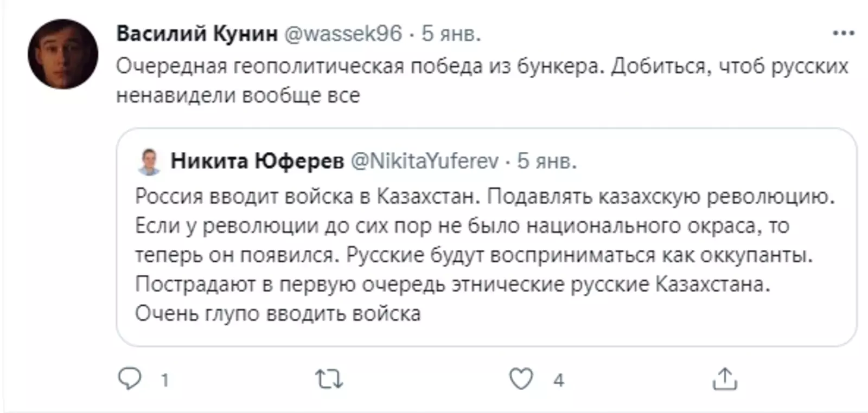Click quoted text 'Россия вводит войска в Казахстан'

(308, 196)
